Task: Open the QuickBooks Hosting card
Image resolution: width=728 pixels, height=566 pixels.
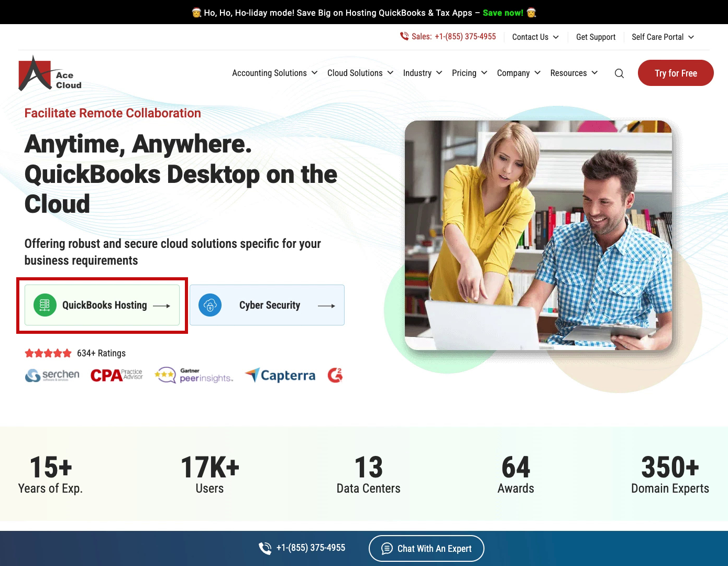Action: (x=102, y=305)
